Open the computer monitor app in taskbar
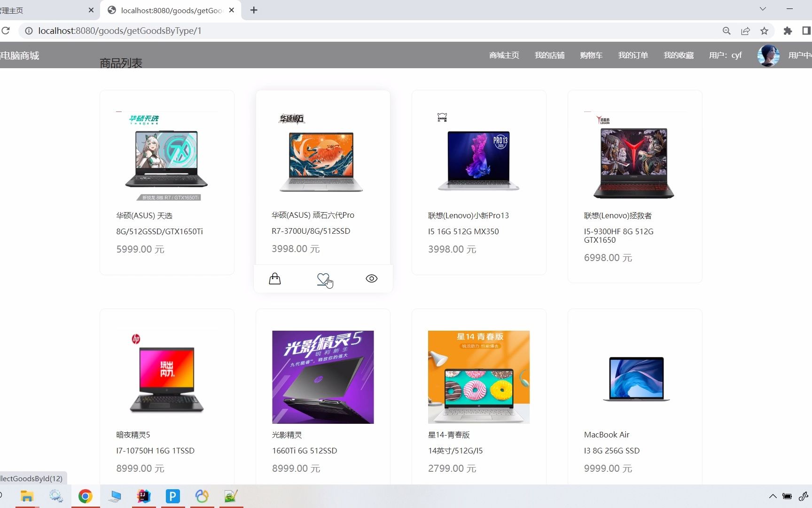Image resolution: width=812 pixels, height=508 pixels. [115, 496]
